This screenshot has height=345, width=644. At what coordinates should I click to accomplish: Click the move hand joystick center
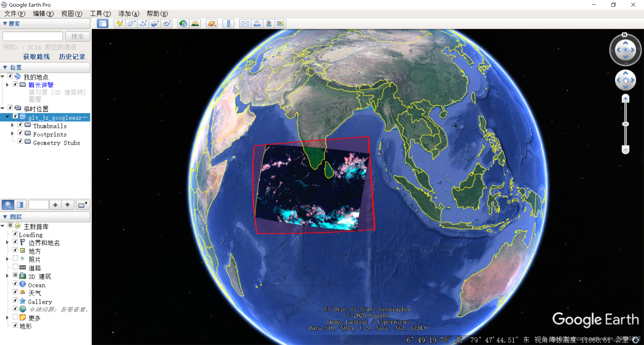click(626, 80)
